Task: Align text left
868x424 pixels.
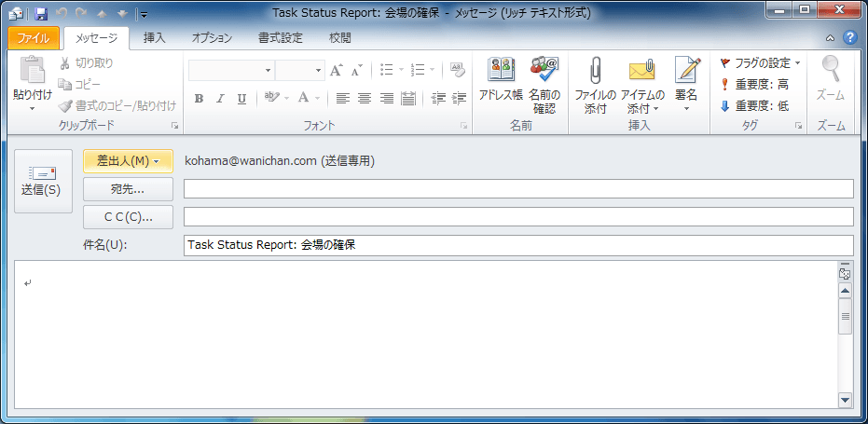Action: pos(343,99)
